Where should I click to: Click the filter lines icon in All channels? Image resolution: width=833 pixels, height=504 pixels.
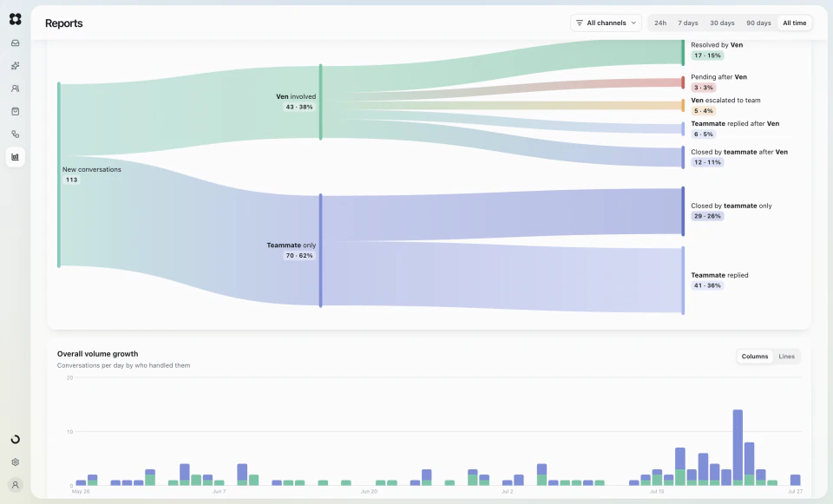click(x=580, y=23)
